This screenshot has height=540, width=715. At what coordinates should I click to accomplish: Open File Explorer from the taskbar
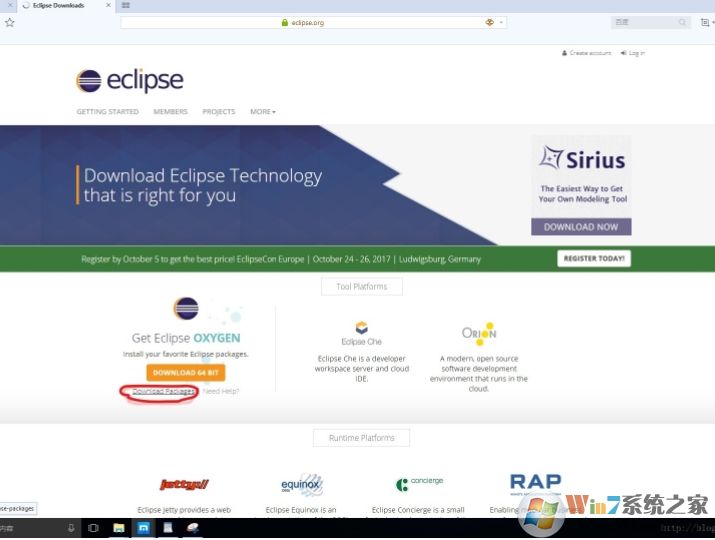click(119, 528)
